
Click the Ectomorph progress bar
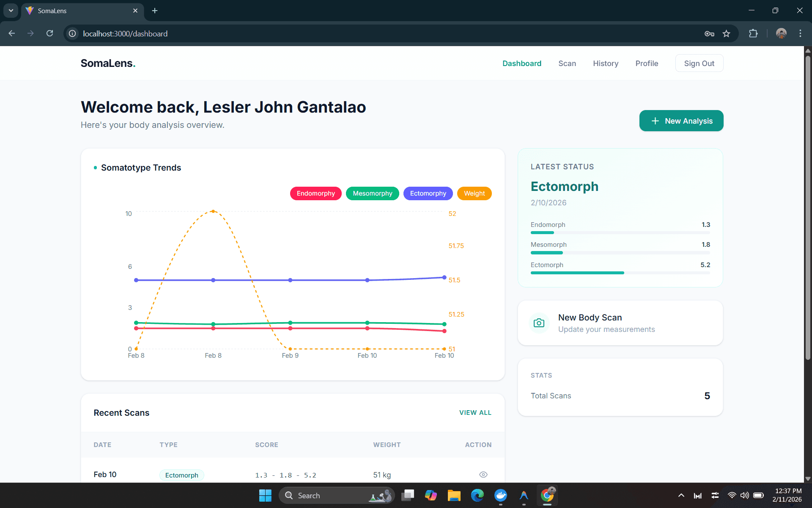pos(620,273)
